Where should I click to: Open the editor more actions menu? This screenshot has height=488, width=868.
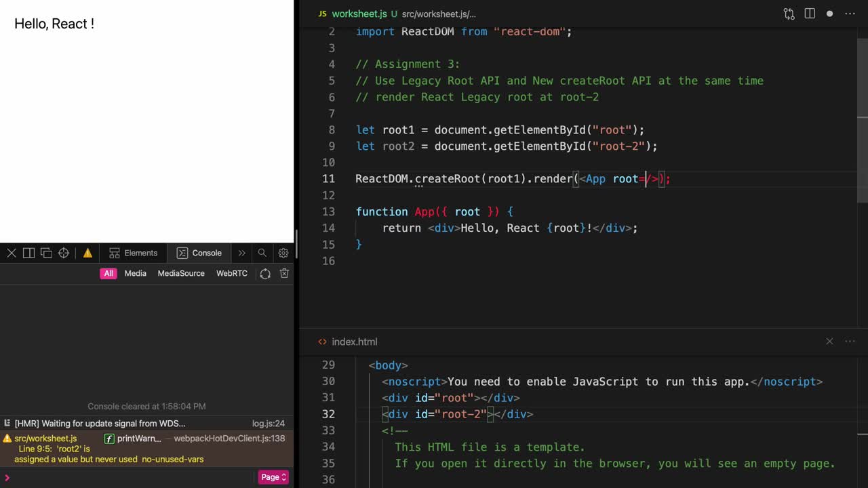pyautogui.click(x=850, y=14)
